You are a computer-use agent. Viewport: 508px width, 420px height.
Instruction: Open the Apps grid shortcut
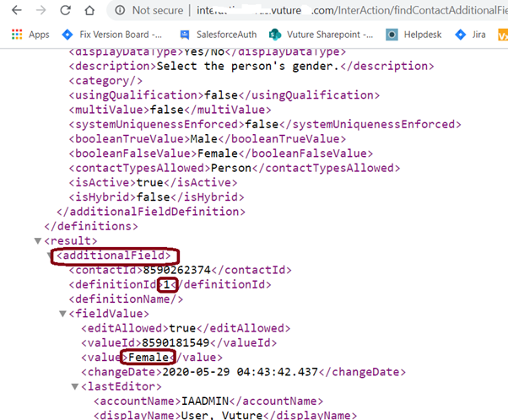coord(30,35)
